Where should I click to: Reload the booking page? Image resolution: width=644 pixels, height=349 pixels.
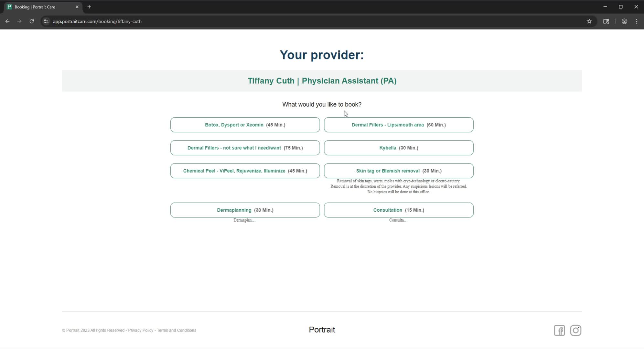click(x=32, y=21)
